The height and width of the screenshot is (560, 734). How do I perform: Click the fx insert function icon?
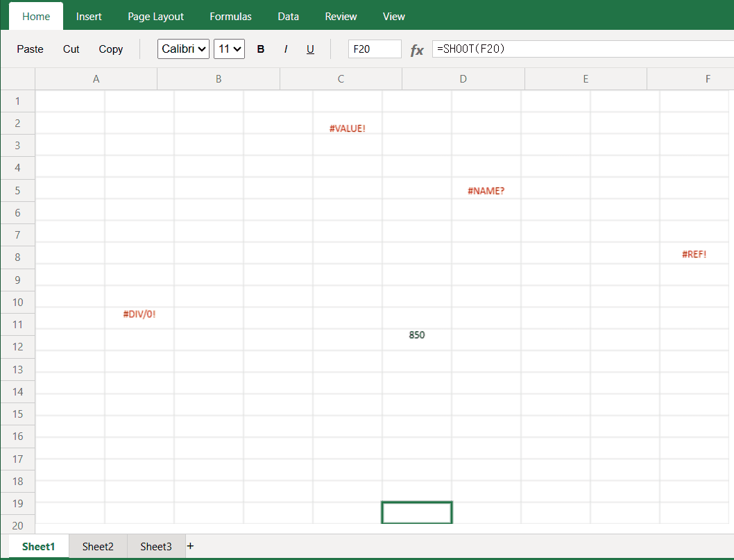tap(417, 50)
